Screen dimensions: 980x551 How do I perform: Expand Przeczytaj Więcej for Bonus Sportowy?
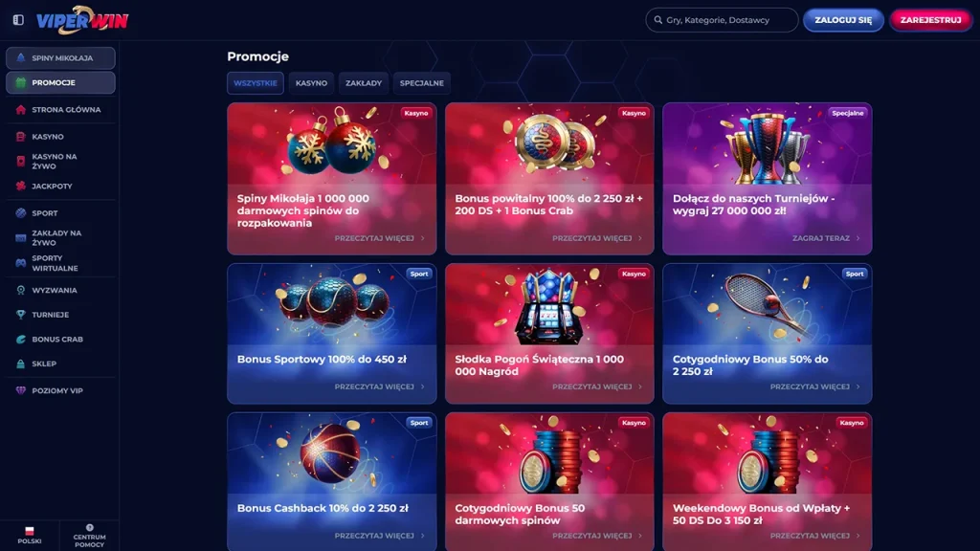click(379, 386)
